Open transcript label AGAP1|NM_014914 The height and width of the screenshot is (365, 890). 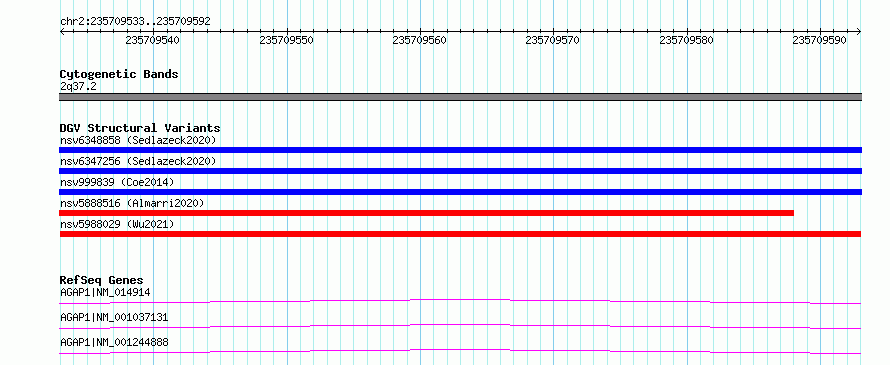104,292
